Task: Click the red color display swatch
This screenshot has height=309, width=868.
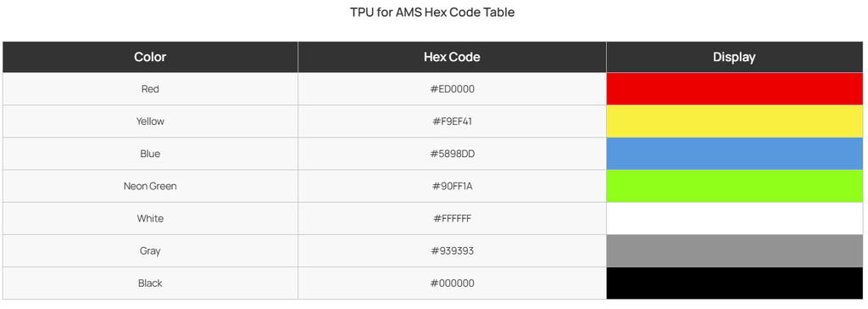Action: (x=735, y=89)
